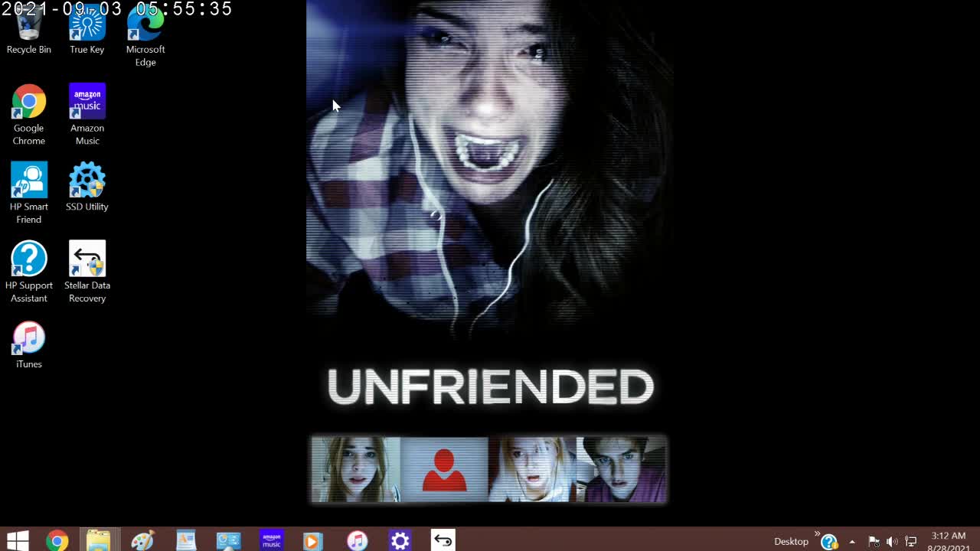Open the Action Center flag icon
Image resolution: width=980 pixels, height=551 pixels.
tap(874, 542)
